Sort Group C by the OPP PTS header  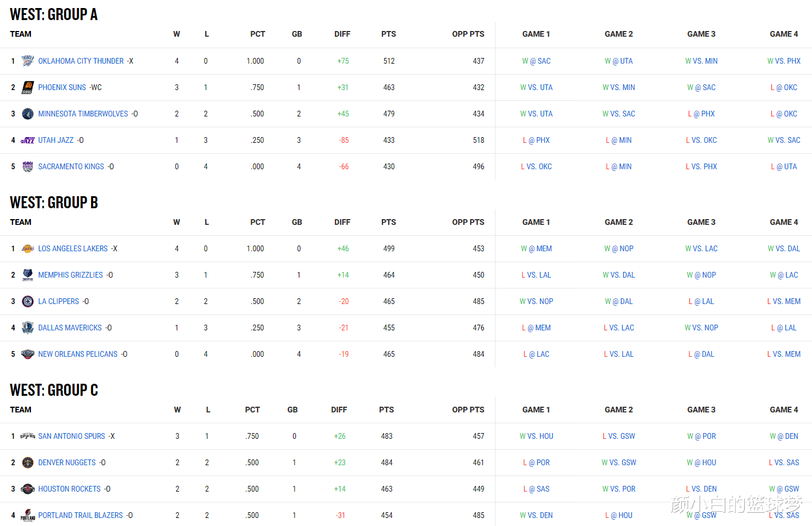pyautogui.click(x=468, y=410)
